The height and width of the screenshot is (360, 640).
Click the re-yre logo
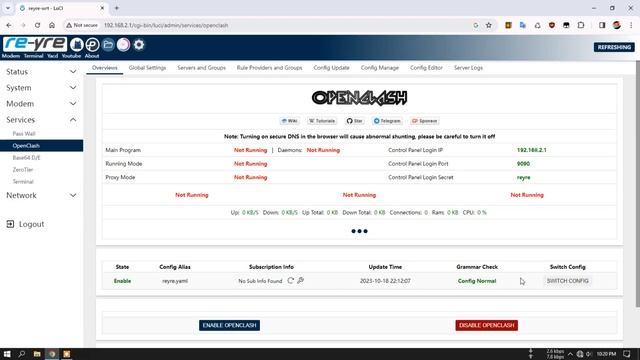(35, 44)
